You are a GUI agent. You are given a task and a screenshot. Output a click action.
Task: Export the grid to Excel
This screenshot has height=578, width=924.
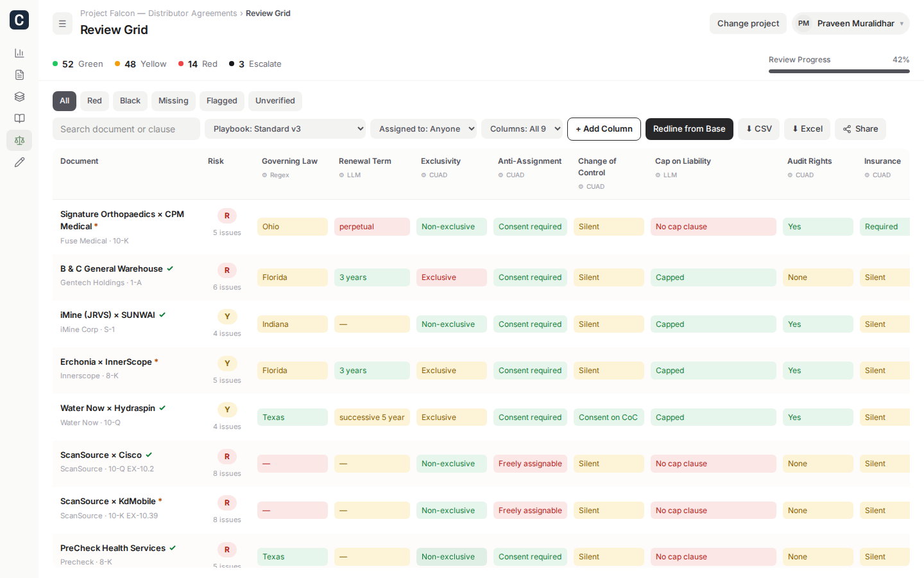pyautogui.click(x=807, y=129)
